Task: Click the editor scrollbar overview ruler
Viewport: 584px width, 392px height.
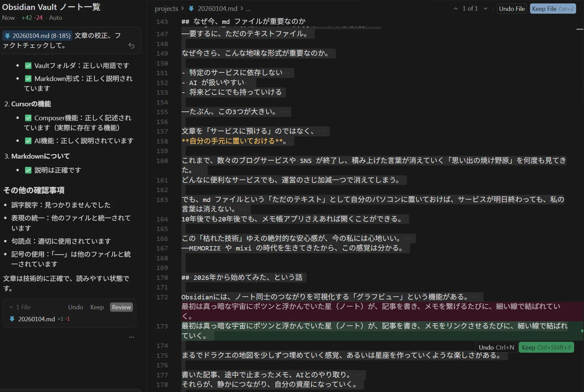Action: click(x=580, y=196)
